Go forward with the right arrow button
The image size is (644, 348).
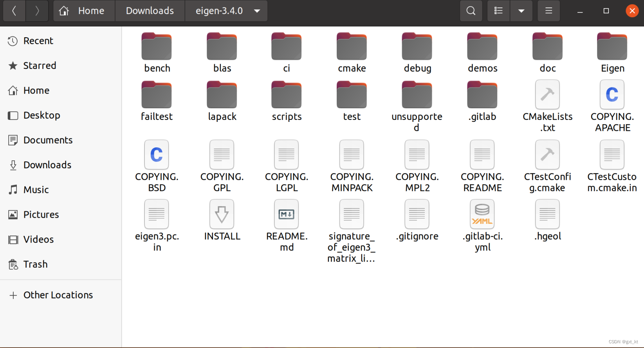click(37, 11)
